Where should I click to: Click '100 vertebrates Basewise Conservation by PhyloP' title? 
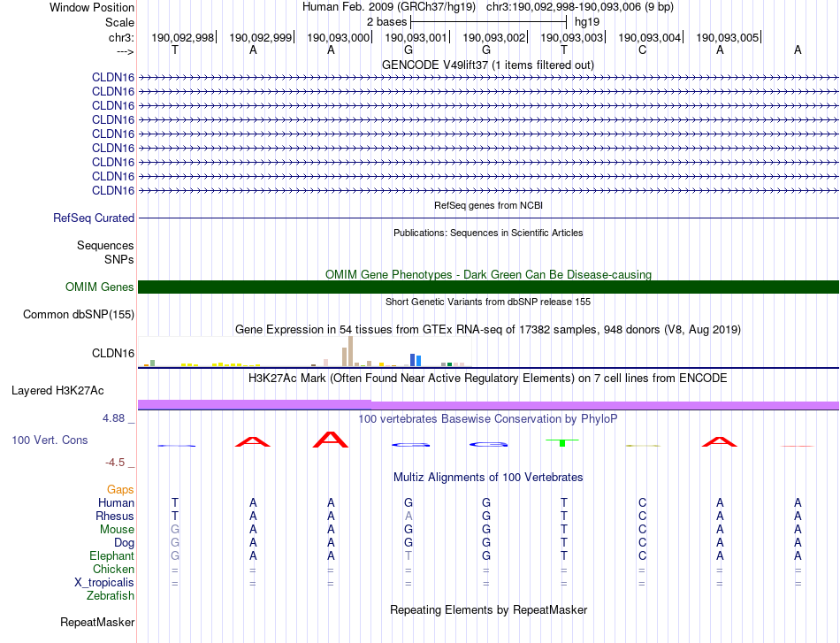488,419
